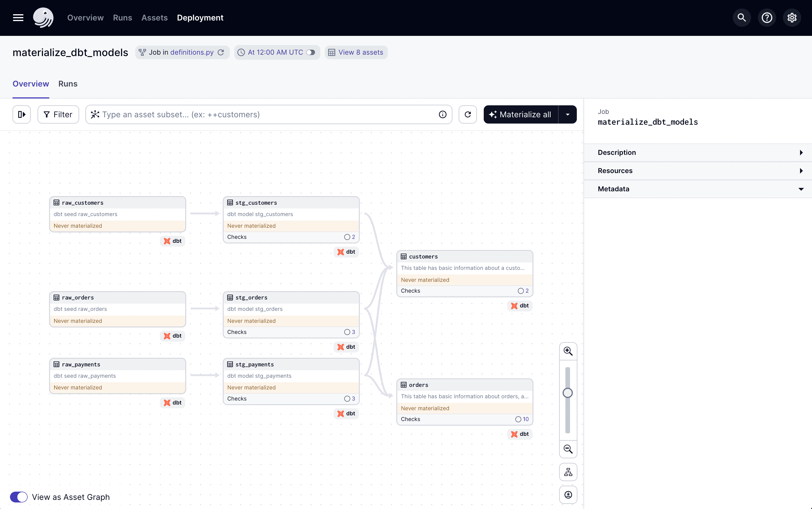Refresh the asset graph
The image size is (812, 509).
point(467,114)
